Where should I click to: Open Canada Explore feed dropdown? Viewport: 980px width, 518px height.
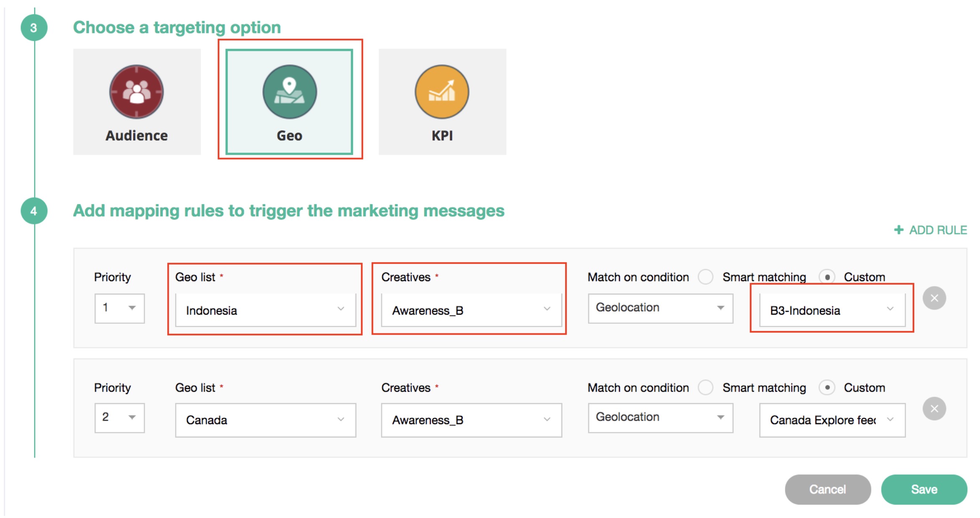pyautogui.click(x=832, y=420)
